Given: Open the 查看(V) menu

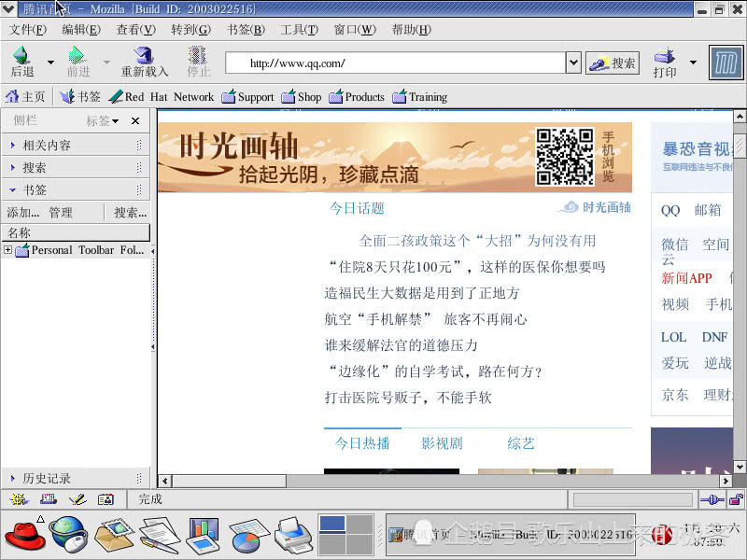Looking at the screenshot, I should point(135,30).
